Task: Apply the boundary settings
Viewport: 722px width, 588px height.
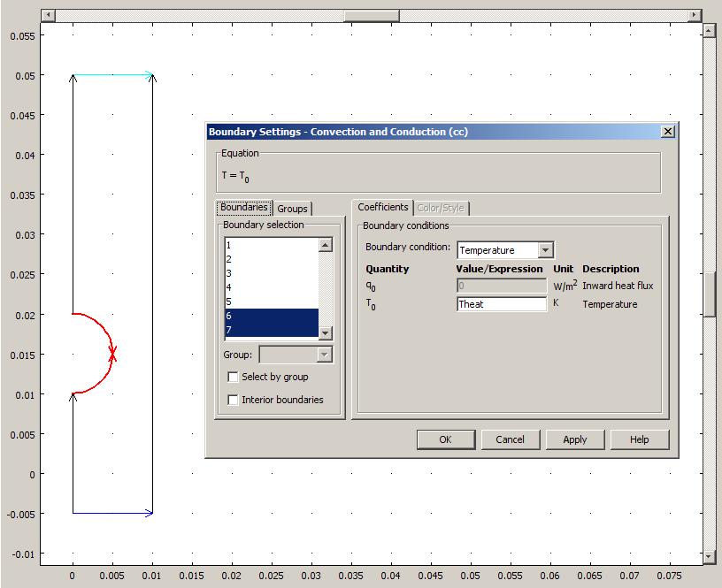Action: (x=574, y=439)
